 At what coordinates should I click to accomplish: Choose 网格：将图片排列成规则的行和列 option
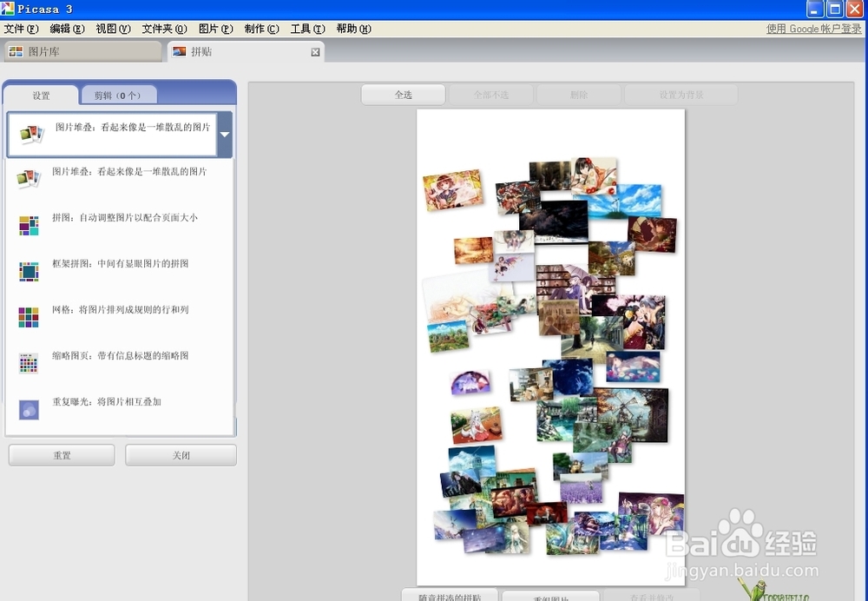(120, 310)
